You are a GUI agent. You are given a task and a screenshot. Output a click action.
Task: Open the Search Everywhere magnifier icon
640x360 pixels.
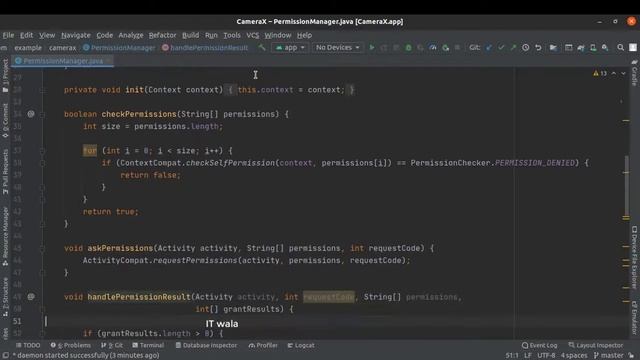(x=620, y=48)
